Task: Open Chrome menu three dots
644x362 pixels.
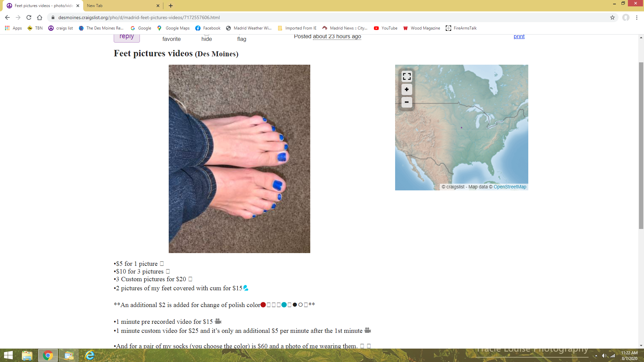Action: click(x=637, y=17)
